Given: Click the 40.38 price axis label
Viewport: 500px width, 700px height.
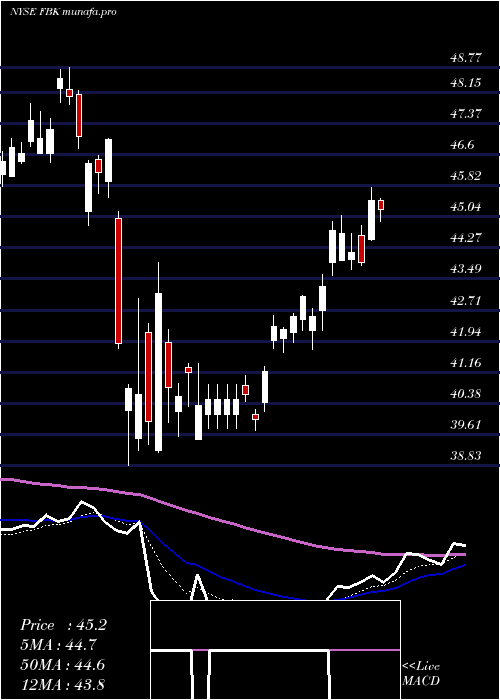Looking at the screenshot, I should 466,394.
